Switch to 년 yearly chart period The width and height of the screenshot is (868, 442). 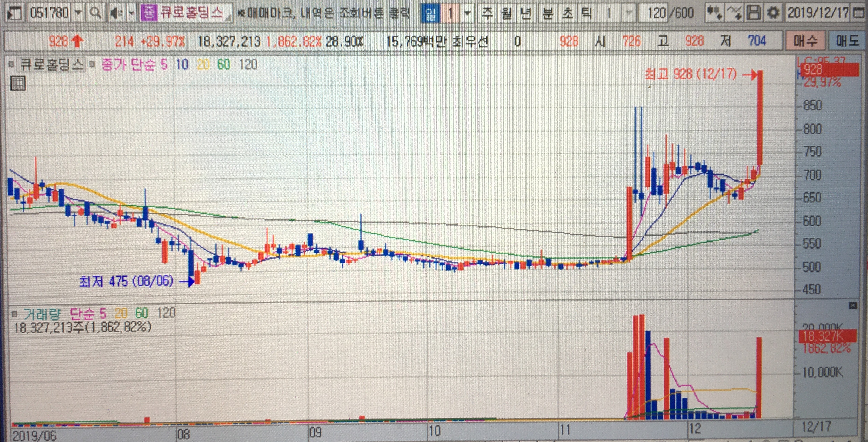pos(527,13)
